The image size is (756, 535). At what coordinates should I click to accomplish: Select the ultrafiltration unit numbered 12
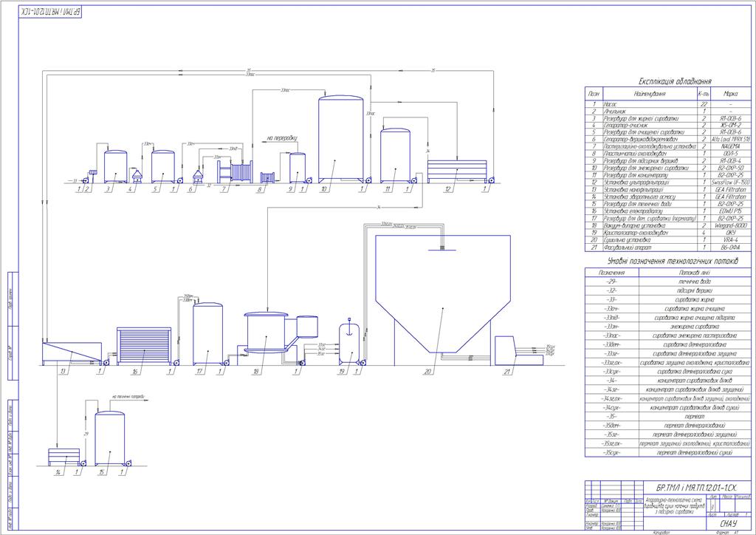[457, 171]
